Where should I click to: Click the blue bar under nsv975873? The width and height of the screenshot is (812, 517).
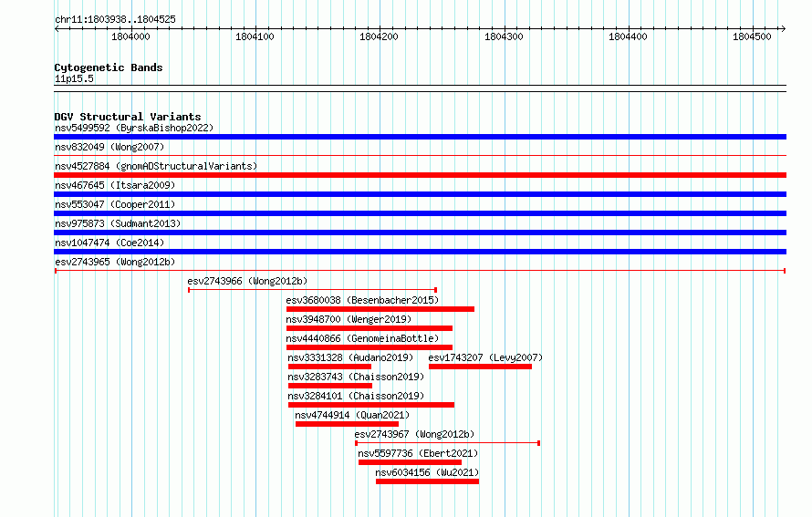pos(420,233)
